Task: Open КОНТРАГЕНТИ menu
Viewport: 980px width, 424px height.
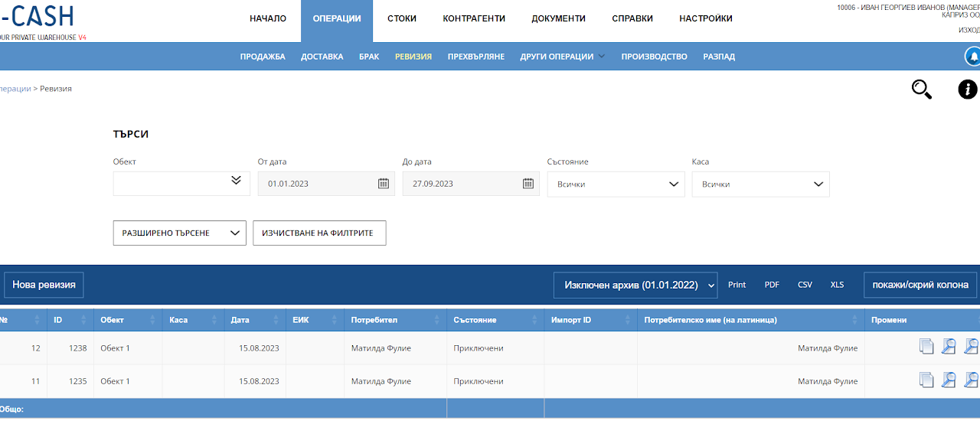Action: point(475,18)
